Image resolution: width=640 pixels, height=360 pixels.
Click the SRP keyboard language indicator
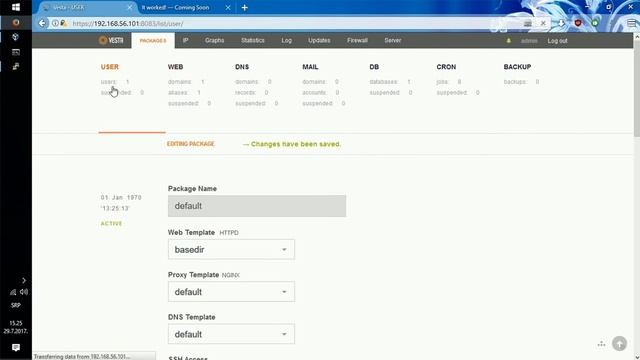pyautogui.click(x=16, y=305)
